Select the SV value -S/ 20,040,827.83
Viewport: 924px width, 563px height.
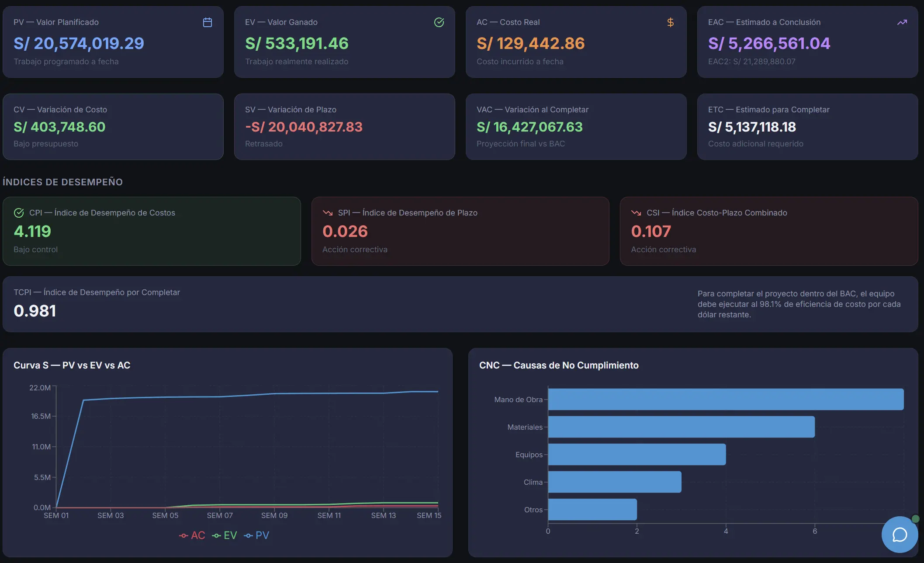(x=304, y=127)
